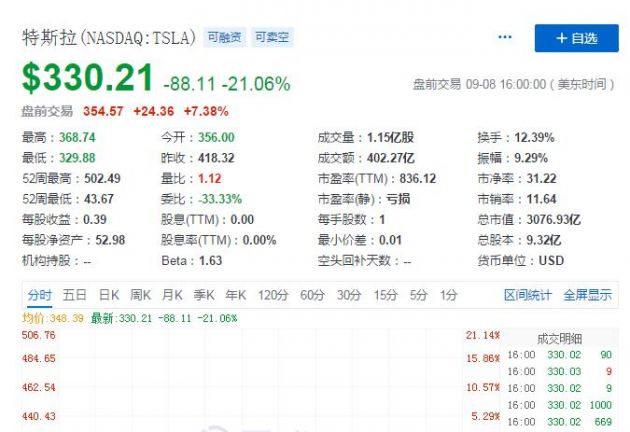The image size is (630, 432).
Task: Open 全屏显示 fullscreen chart view
Action: click(587, 295)
